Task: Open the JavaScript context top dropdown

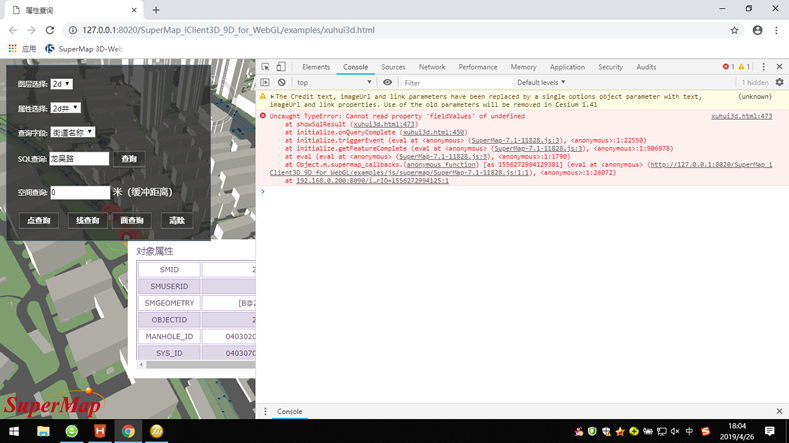Action: (334, 82)
